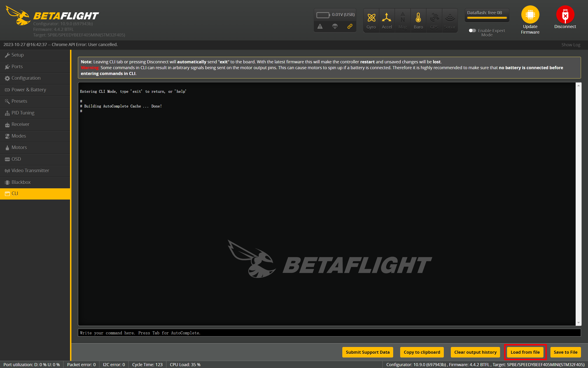Click the CLI output scrollbar up arrow
Viewport: 588px width, 368px height.
tap(578, 86)
